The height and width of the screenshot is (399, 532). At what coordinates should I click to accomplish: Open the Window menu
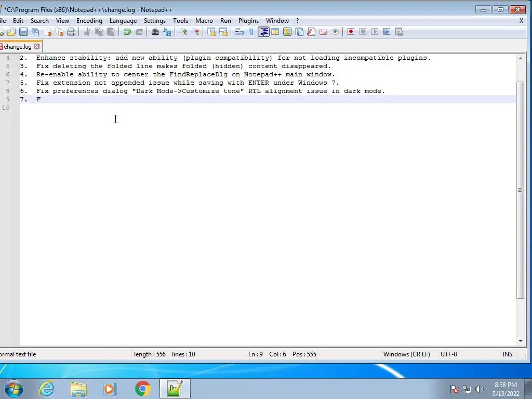click(x=277, y=21)
